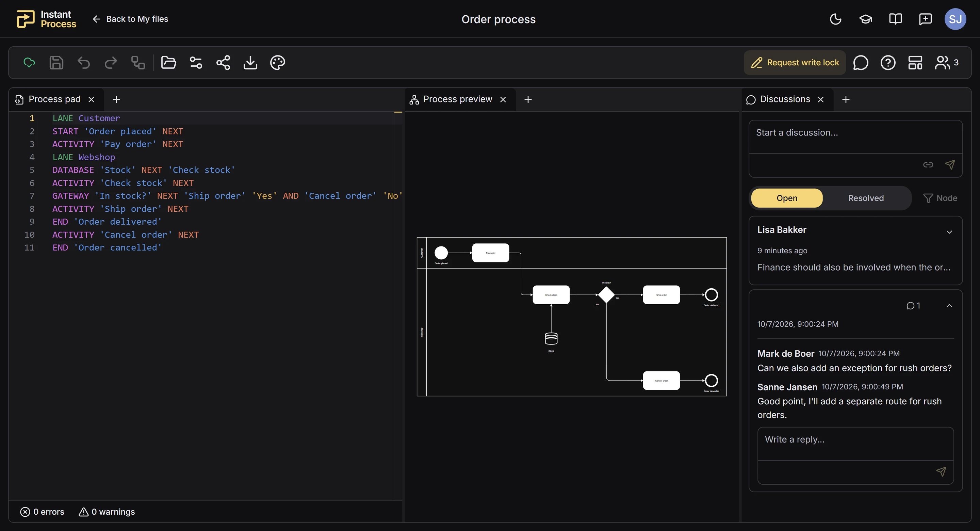The image size is (980, 531).
Task: Select the Open discussions filter
Action: click(787, 198)
